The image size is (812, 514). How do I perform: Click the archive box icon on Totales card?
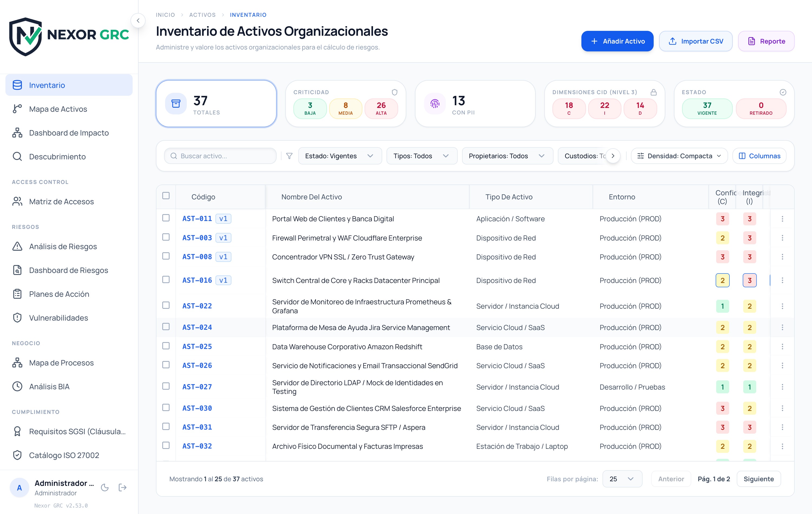tap(176, 103)
